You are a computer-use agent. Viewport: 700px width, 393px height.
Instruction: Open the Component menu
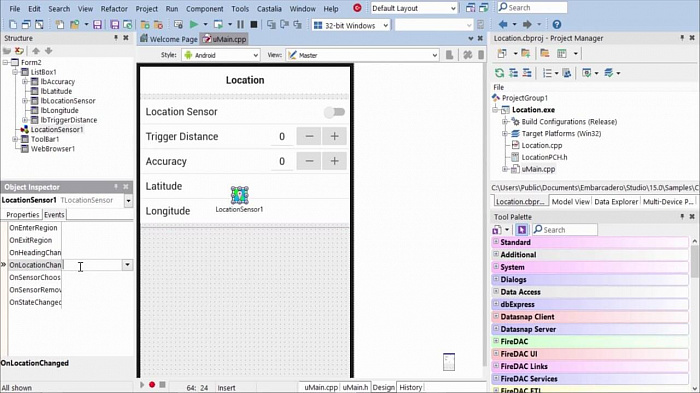[204, 8]
